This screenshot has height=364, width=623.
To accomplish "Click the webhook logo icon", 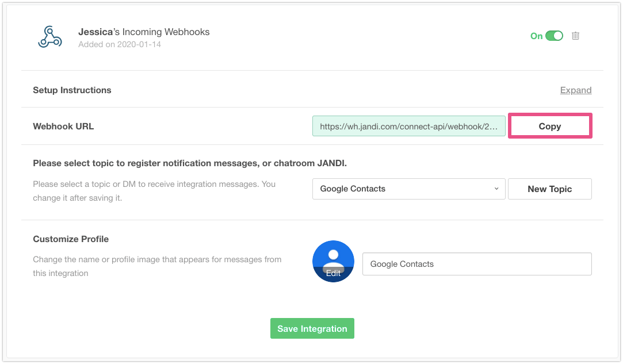I will click(49, 37).
